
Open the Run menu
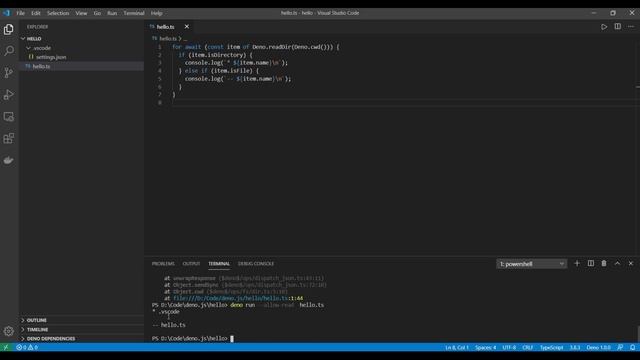(x=112, y=13)
